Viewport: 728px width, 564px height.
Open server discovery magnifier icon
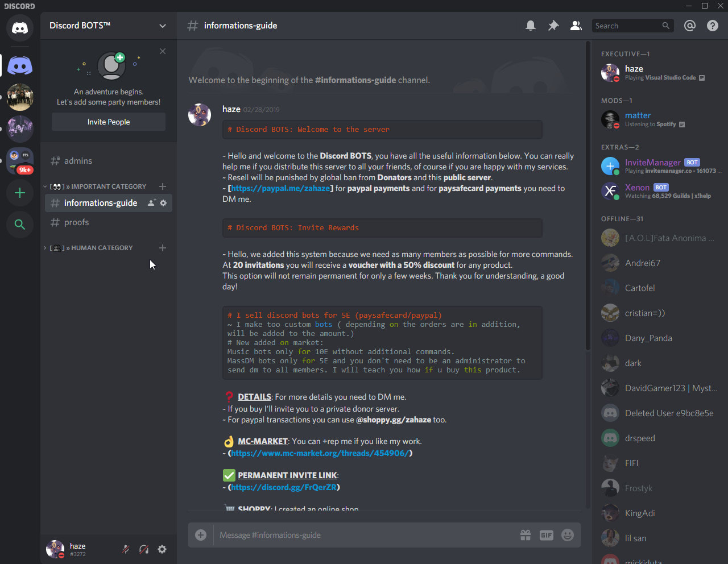click(20, 225)
